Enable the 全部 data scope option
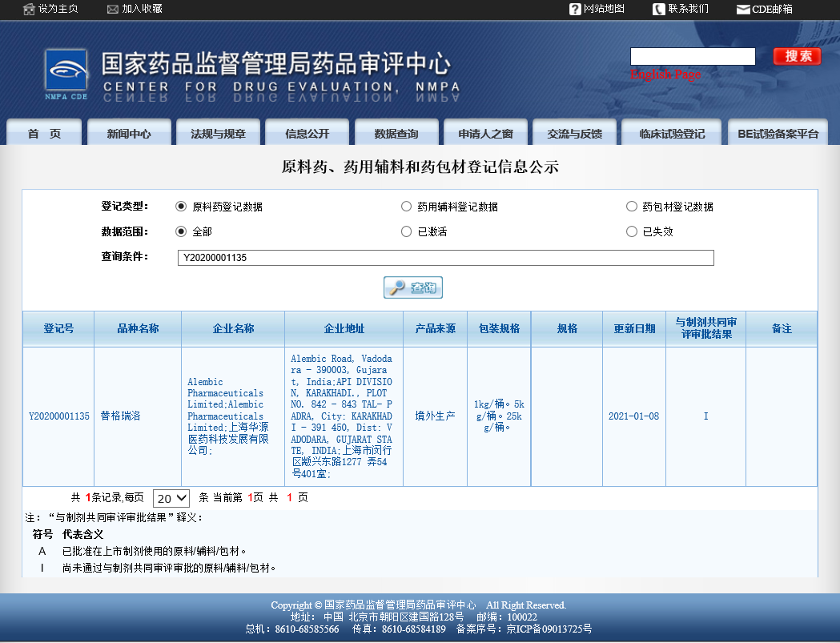This screenshot has width=840, height=643. 182,231
